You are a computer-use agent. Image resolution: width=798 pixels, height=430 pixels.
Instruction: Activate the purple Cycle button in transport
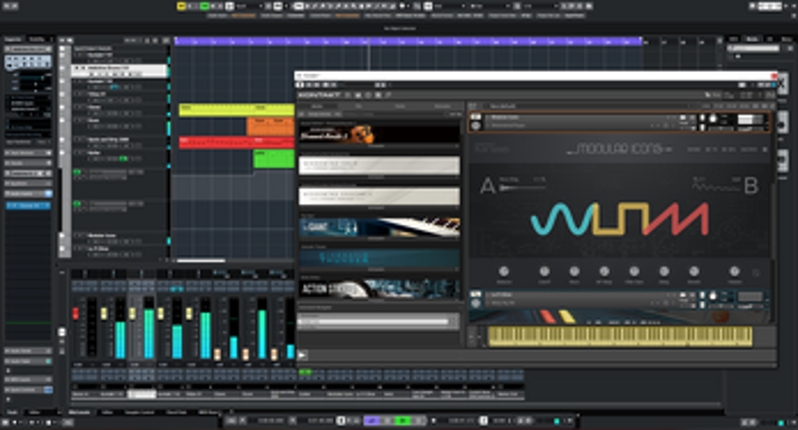tap(372, 421)
